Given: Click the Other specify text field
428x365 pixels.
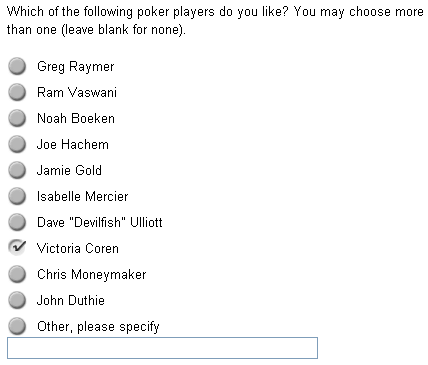Looking at the screenshot, I should click(162, 348).
